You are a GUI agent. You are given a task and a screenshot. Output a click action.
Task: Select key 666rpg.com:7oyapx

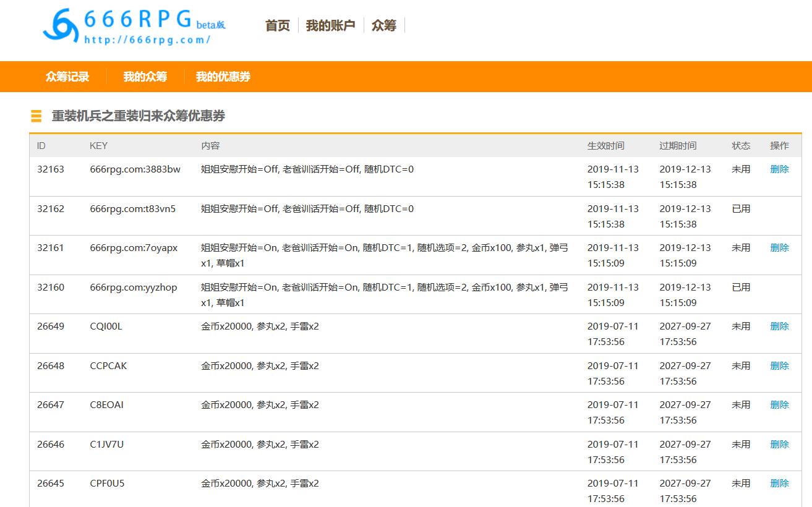[x=134, y=247]
